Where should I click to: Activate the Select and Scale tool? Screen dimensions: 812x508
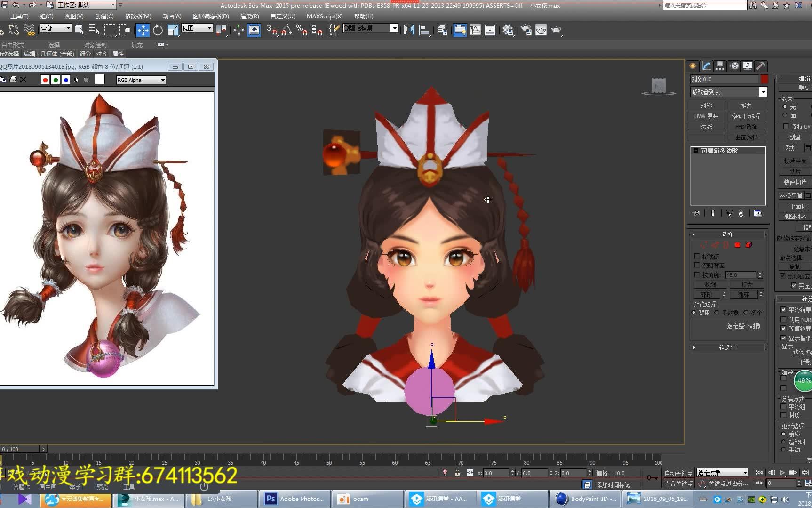point(173,30)
